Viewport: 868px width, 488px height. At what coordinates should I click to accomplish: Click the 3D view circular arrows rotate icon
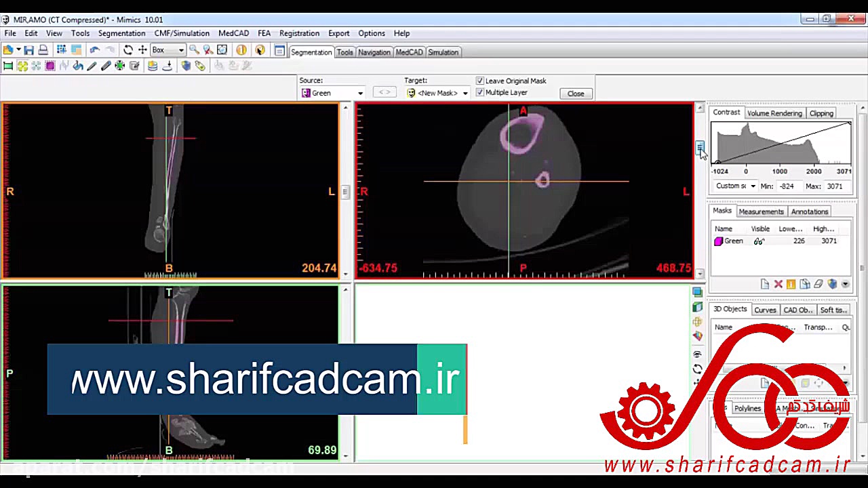pyautogui.click(x=697, y=369)
